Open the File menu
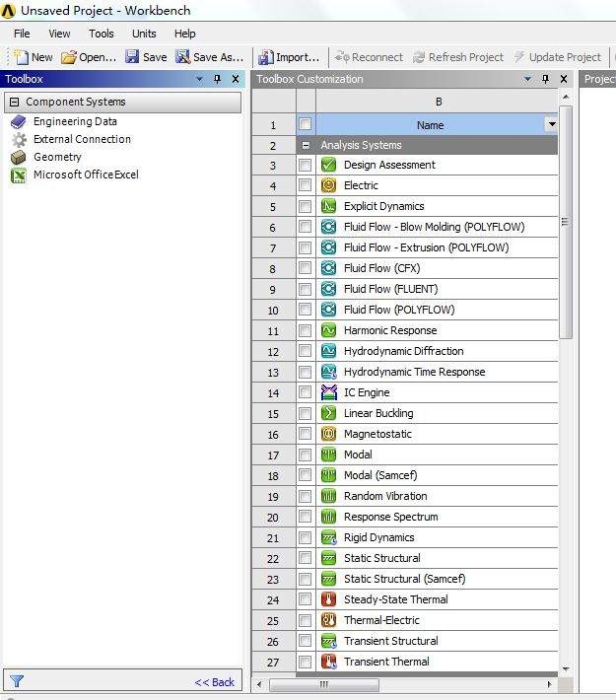 coord(22,34)
